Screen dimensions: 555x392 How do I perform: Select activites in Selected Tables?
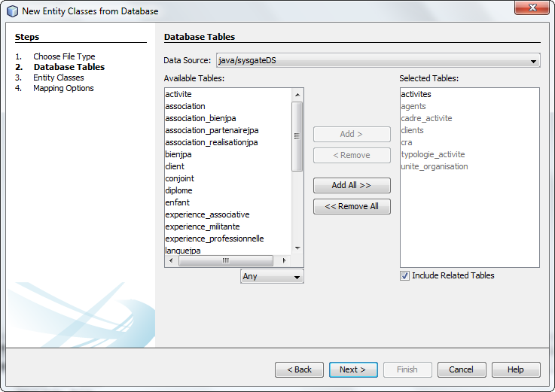click(470, 95)
